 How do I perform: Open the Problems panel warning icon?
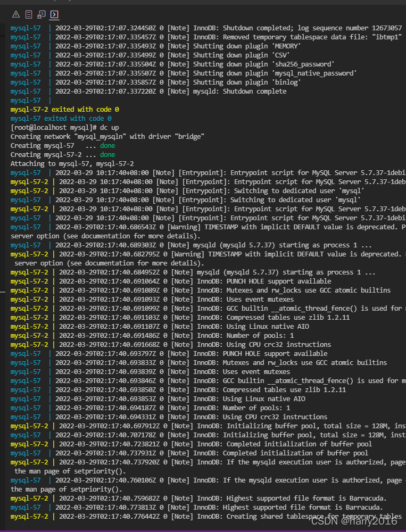(16, 14)
